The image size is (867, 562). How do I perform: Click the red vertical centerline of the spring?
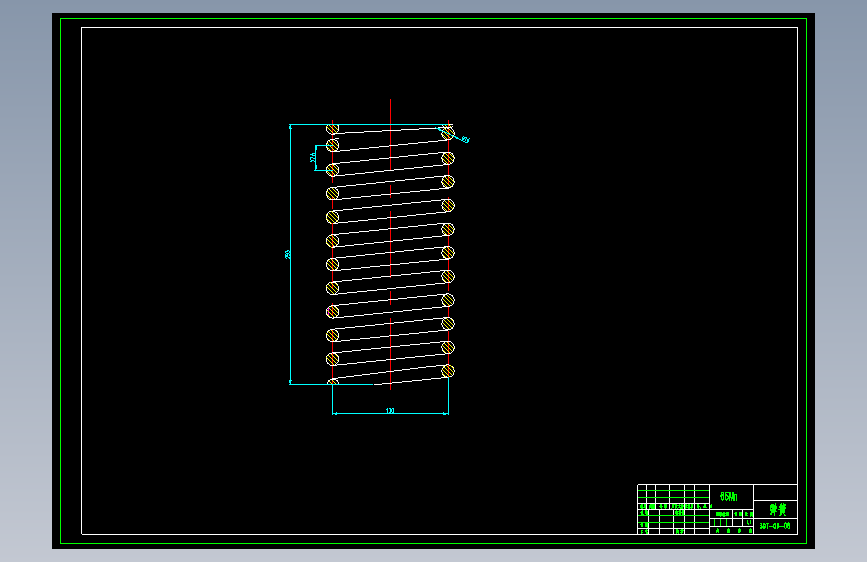tap(390, 244)
